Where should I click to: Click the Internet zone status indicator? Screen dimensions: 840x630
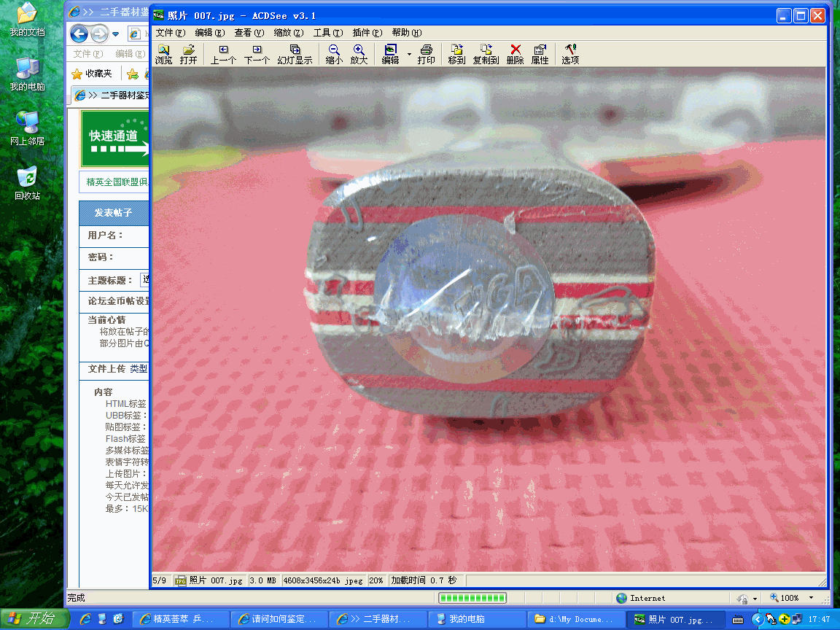[640, 598]
